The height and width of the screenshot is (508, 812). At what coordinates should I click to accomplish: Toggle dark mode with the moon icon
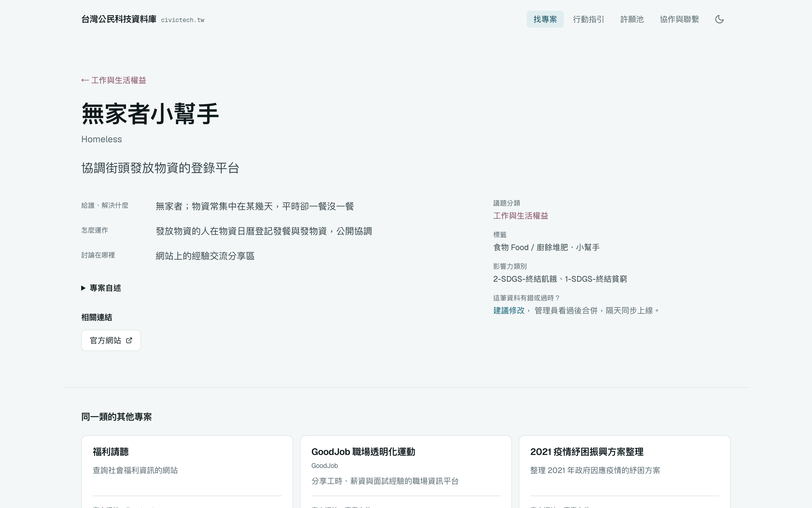[x=719, y=19]
